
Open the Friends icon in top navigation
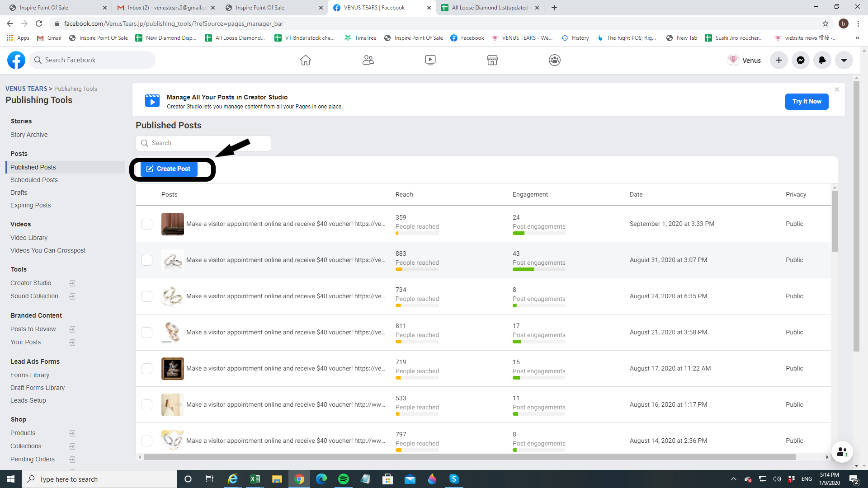pyautogui.click(x=368, y=60)
